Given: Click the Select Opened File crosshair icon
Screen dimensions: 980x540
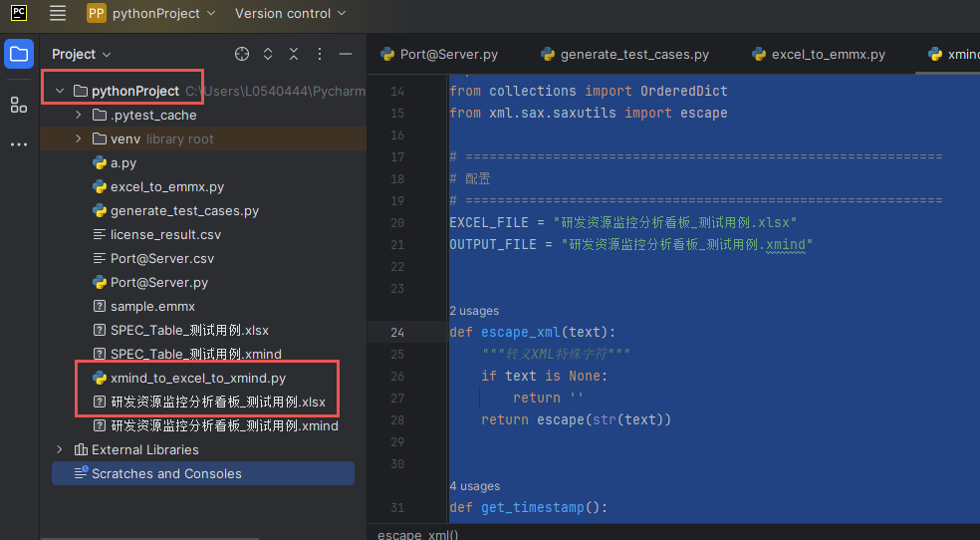Looking at the screenshot, I should point(242,55).
